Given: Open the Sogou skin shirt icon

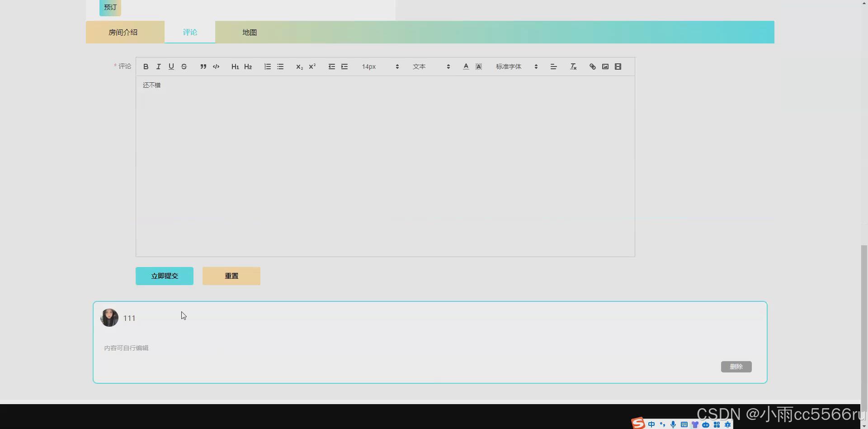Looking at the screenshot, I should point(695,424).
